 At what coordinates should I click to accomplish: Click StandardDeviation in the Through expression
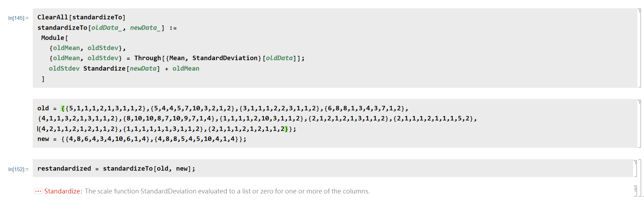(x=225, y=58)
